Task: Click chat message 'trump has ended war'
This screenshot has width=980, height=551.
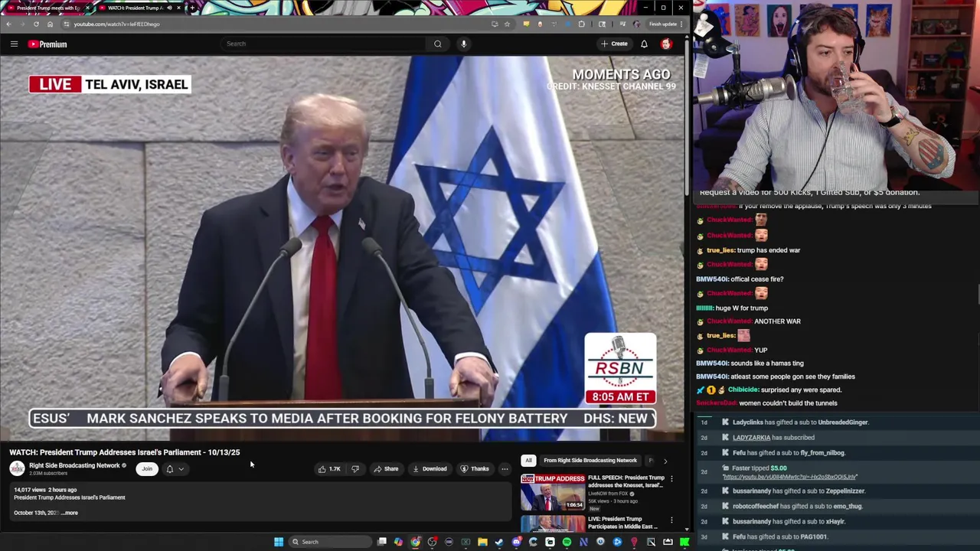Action: 768,250
